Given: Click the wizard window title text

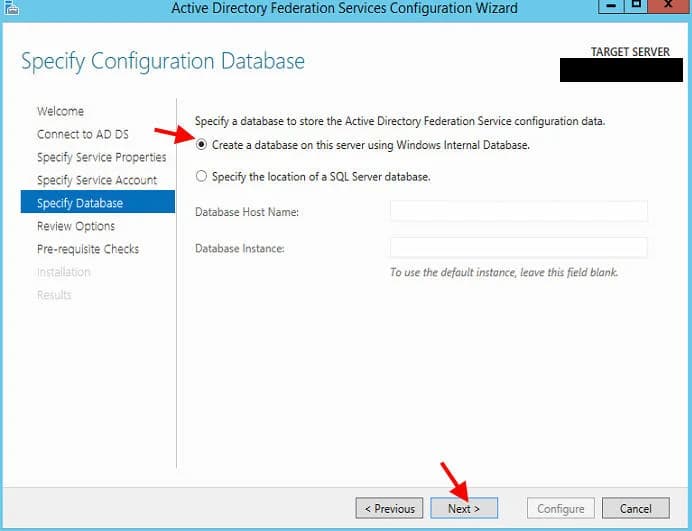Looking at the screenshot, I should [x=345, y=8].
